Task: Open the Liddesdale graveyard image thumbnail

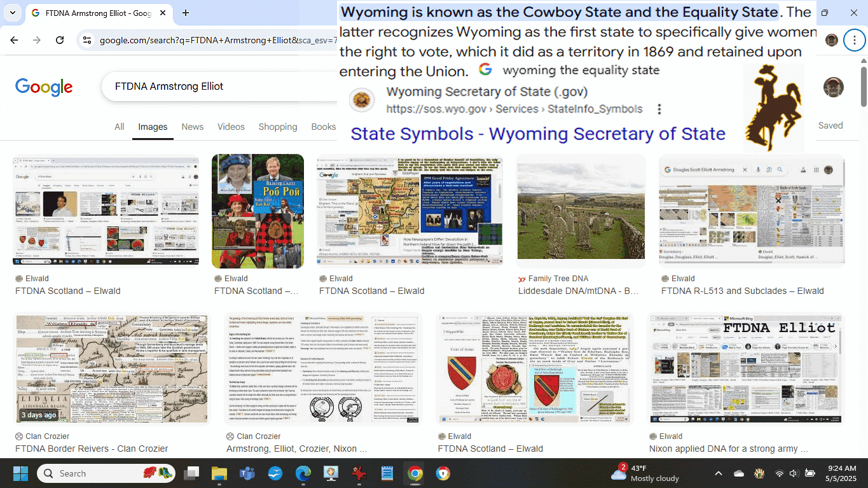Action: (x=581, y=211)
